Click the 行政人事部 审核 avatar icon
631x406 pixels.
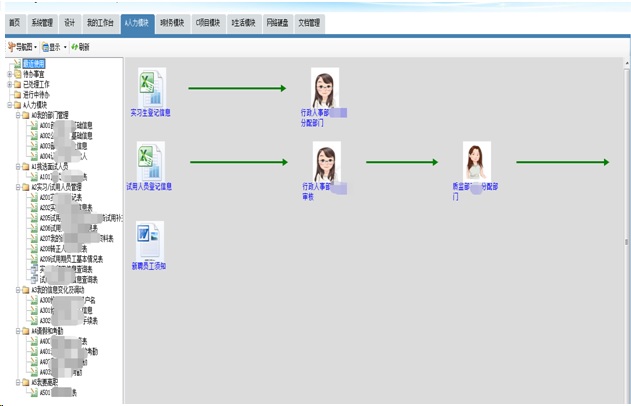(325, 161)
